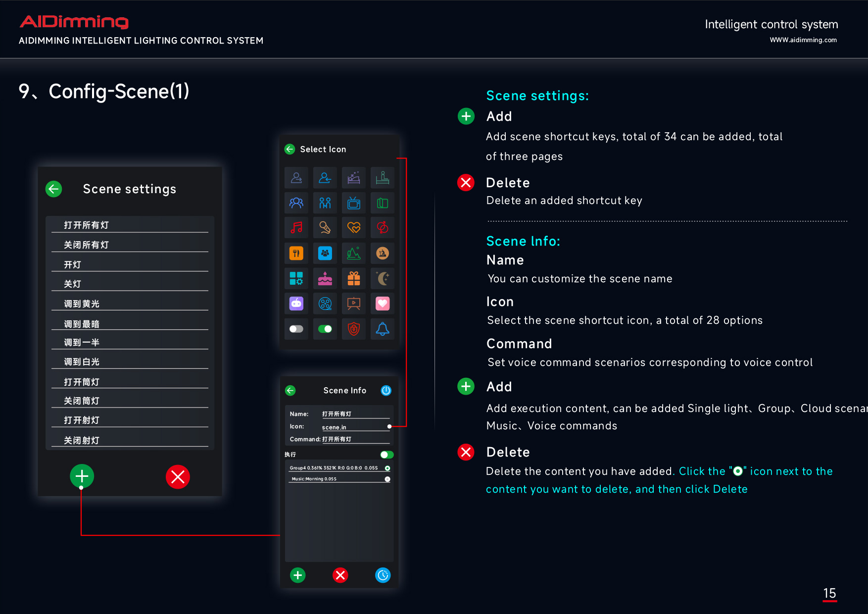This screenshot has height=614, width=868.
Task: Add a new scene in Scene settings
Action: (82, 476)
